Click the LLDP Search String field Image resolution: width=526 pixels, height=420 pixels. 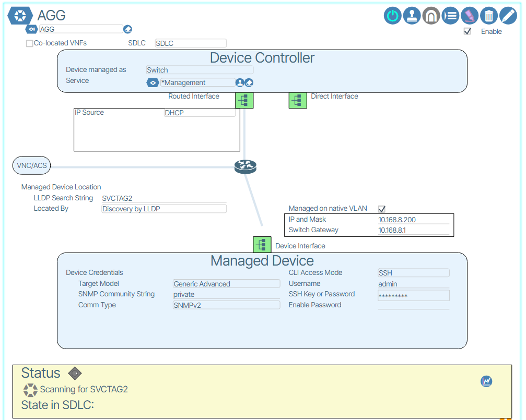[163, 198]
